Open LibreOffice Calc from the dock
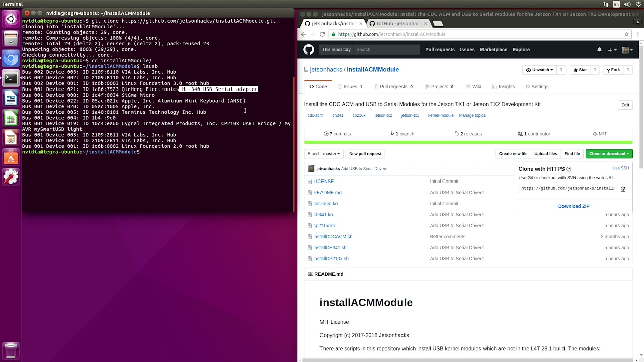644x362 pixels. coord(11,118)
